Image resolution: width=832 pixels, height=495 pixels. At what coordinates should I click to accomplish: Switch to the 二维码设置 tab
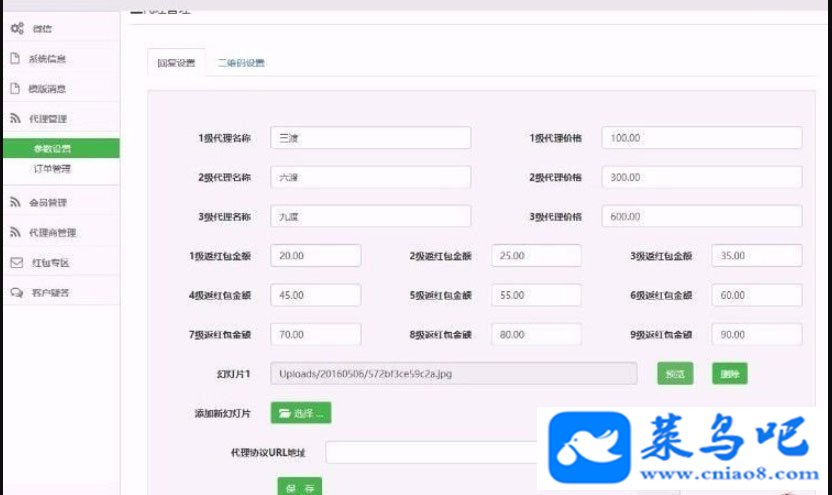click(x=241, y=63)
